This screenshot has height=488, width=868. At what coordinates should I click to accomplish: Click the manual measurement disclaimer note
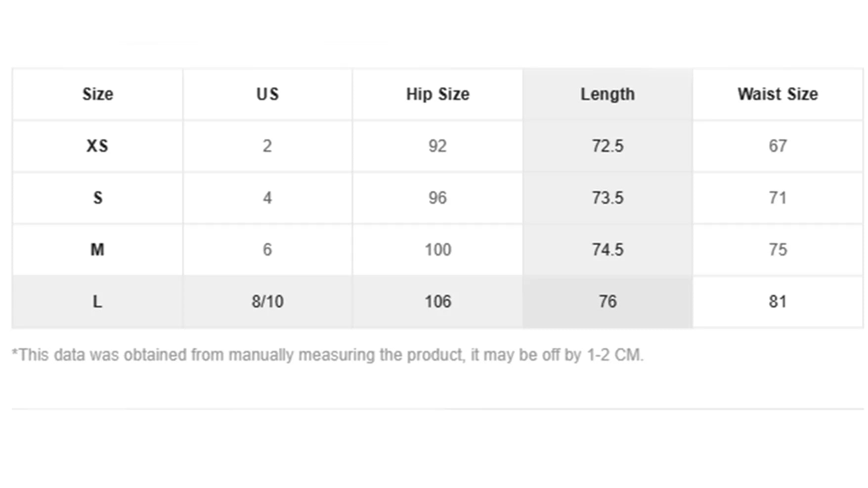click(327, 355)
